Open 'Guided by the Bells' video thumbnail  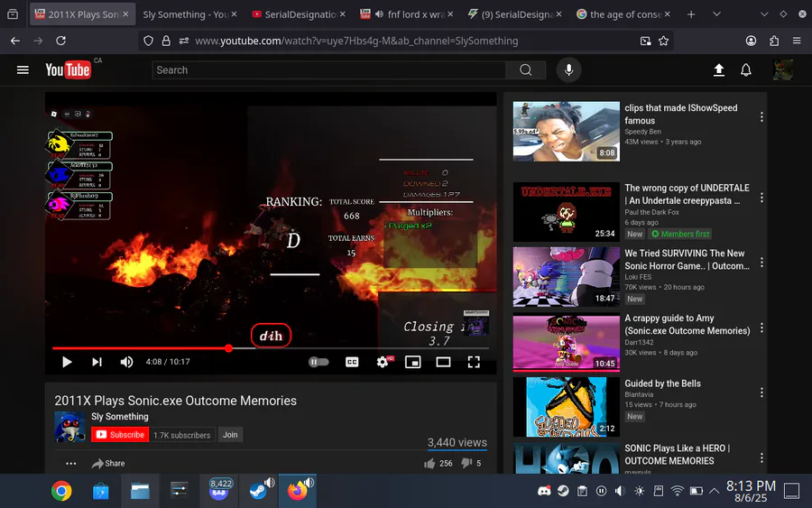(x=566, y=407)
